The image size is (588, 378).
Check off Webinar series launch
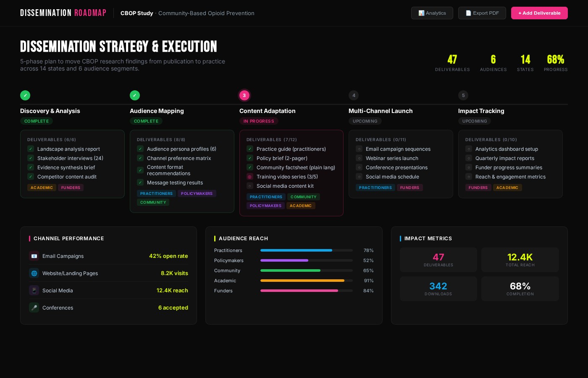[359, 158]
